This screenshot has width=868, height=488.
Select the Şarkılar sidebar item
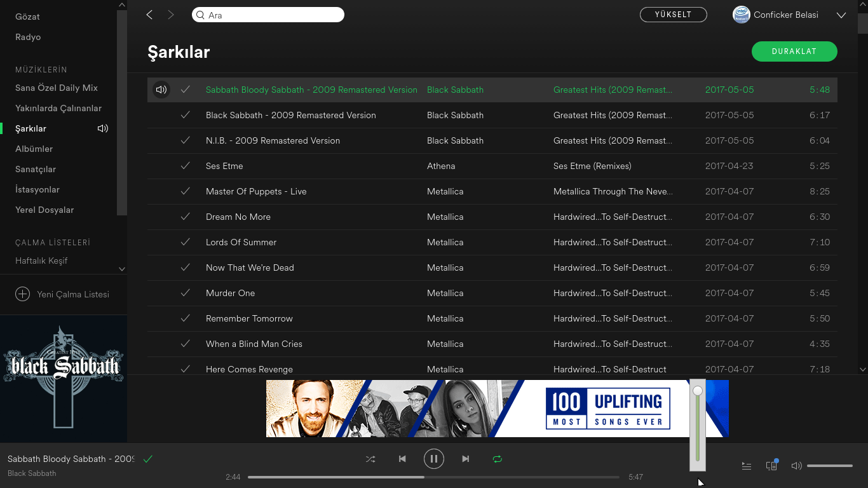[31, 128]
